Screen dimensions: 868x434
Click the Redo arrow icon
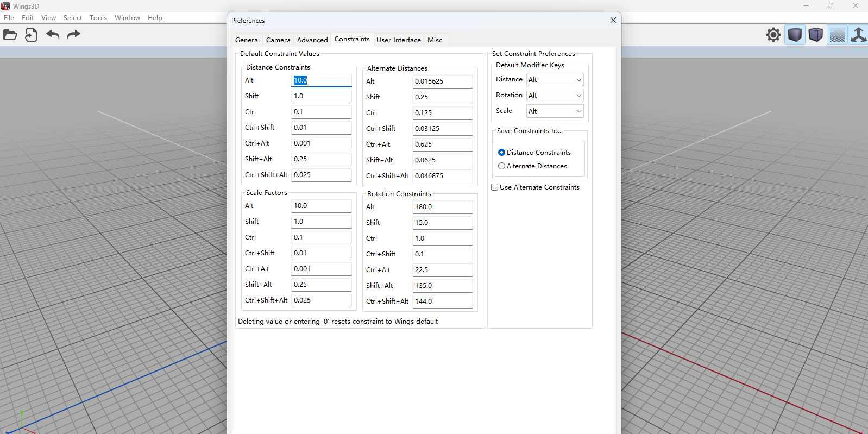[73, 35]
